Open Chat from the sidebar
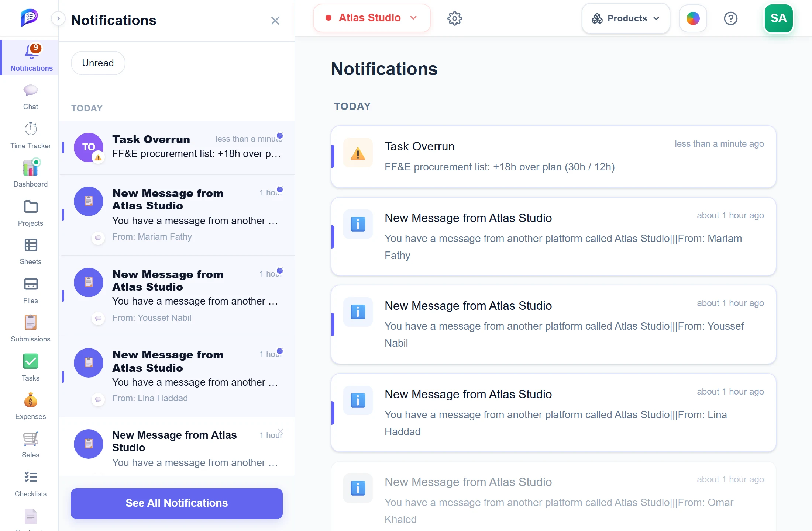The height and width of the screenshot is (531, 812). [x=31, y=97]
